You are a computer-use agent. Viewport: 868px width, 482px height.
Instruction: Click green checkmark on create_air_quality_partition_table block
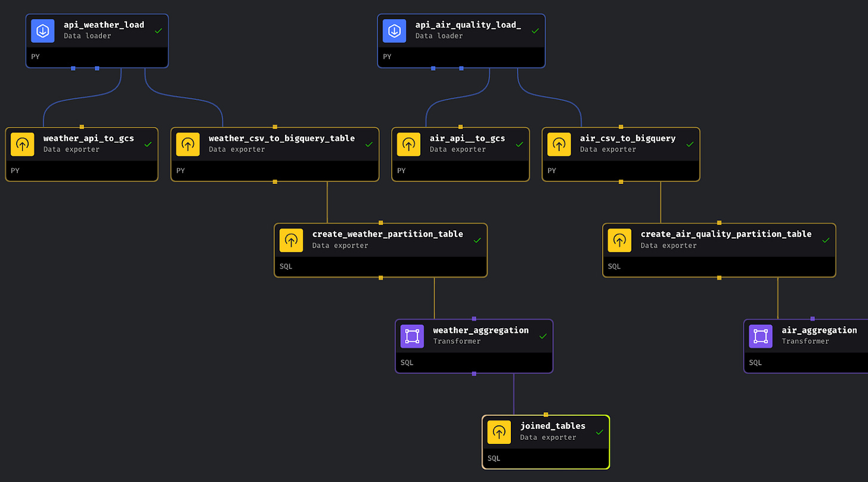tap(825, 240)
